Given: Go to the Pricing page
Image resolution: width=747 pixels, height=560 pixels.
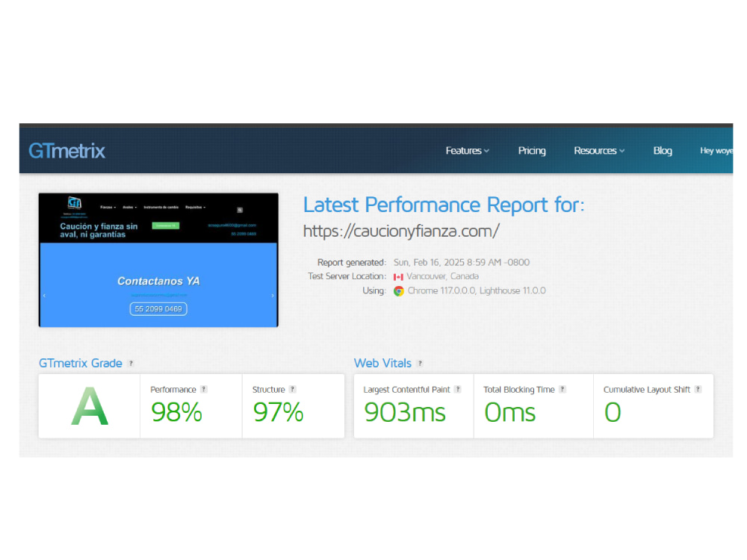Looking at the screenshot, I should click(532, 151).
